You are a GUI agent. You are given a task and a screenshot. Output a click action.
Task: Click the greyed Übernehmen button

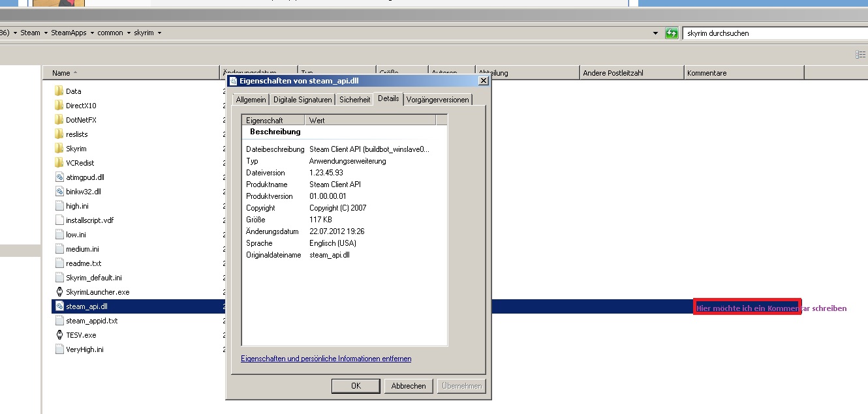click(461, 386)
